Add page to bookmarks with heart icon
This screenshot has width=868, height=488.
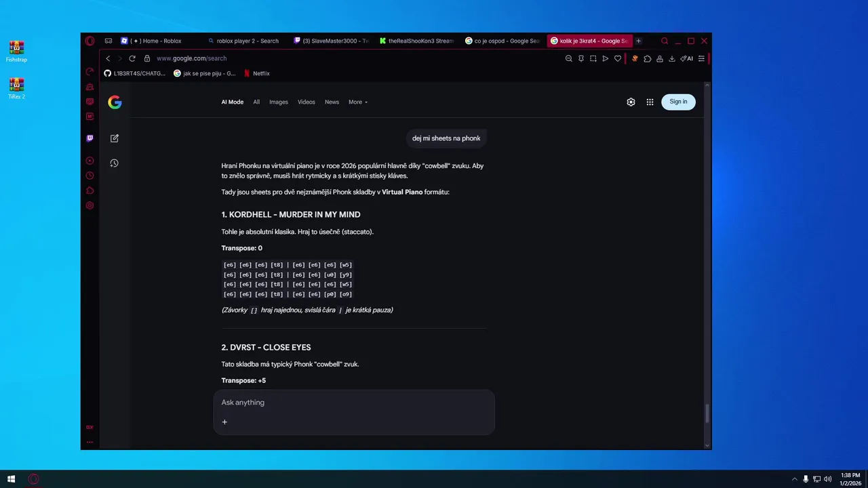click(x=618, y=58)
